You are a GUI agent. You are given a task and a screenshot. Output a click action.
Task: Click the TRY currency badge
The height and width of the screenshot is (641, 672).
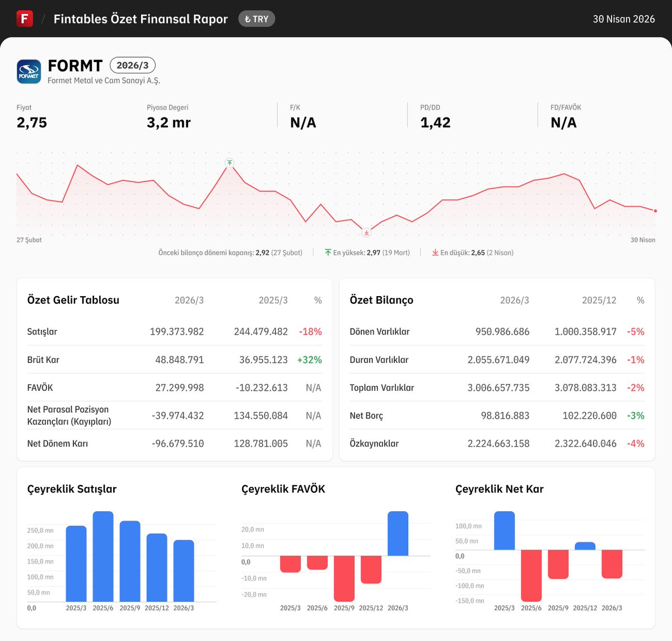tap(256, 19)
